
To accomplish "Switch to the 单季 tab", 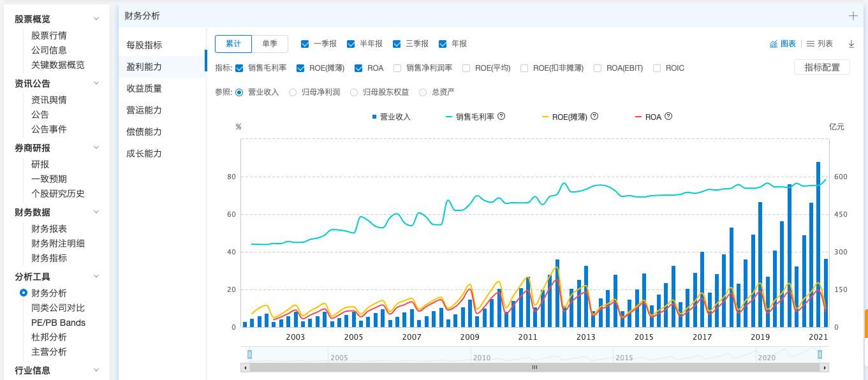I will click(270, 43).
